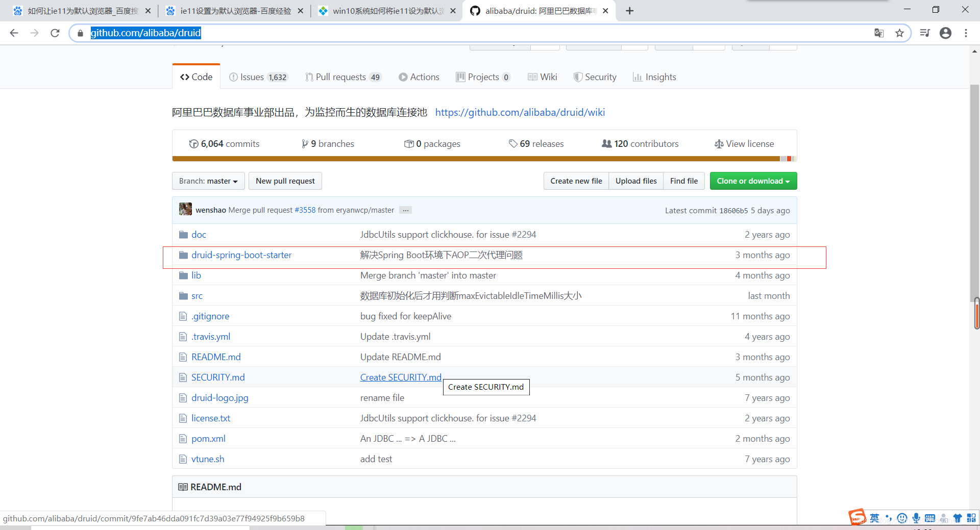Image resolution: width=980 pixels, height=530 pixels.
Task: Open Branch: master dropdown
Action: (208, 181)
